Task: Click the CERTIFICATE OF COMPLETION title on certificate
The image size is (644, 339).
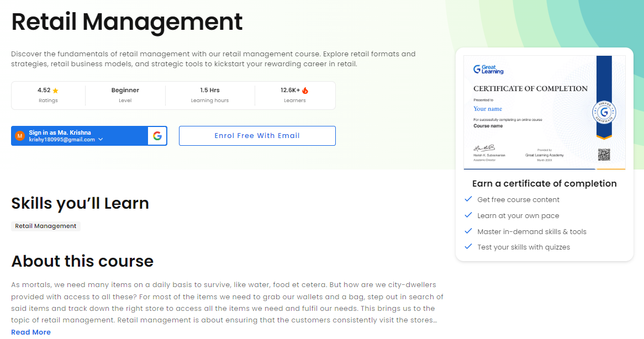Action: point(531,89)
